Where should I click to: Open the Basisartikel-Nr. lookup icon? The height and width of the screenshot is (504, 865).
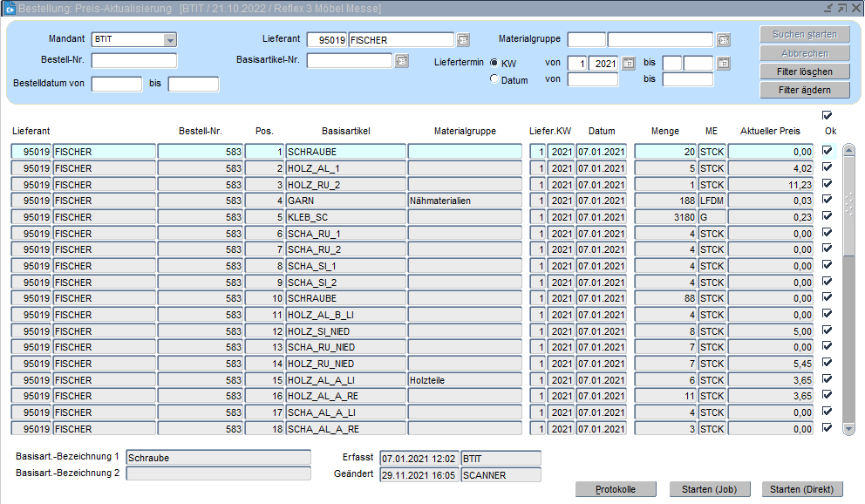coord(402,60)
